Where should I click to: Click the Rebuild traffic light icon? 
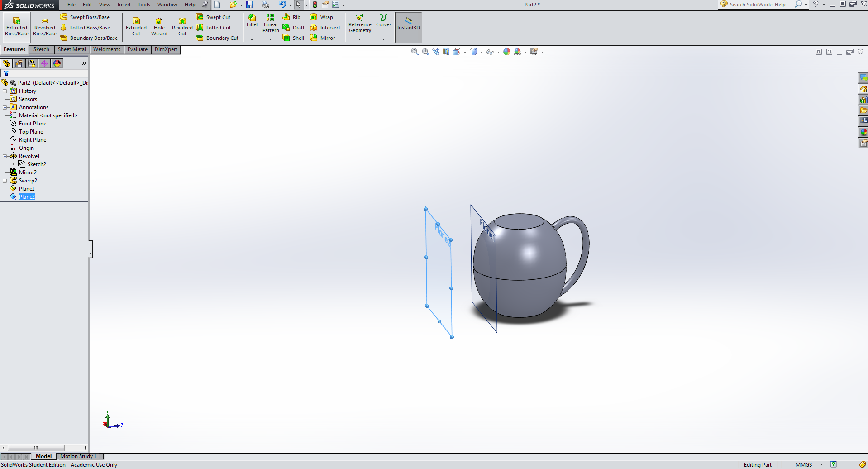(x=315, y=5)
